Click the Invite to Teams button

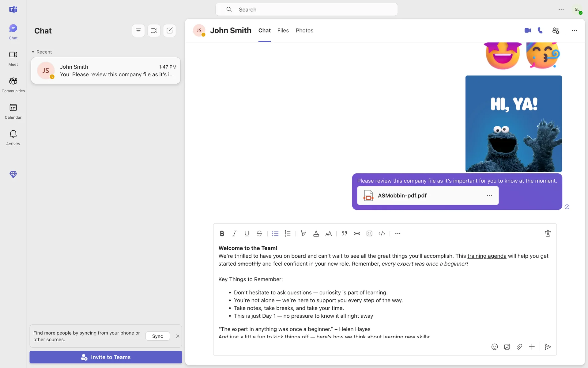tap(106, 357)
